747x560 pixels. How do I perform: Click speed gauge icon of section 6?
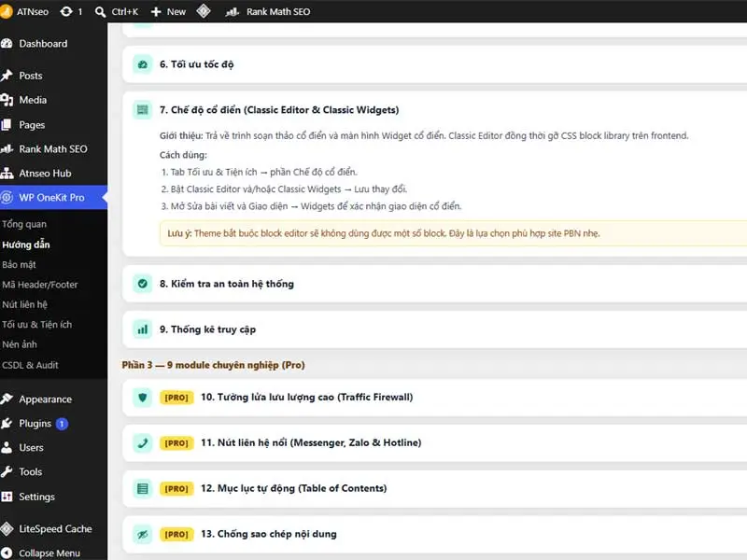(x=143, y=64)
